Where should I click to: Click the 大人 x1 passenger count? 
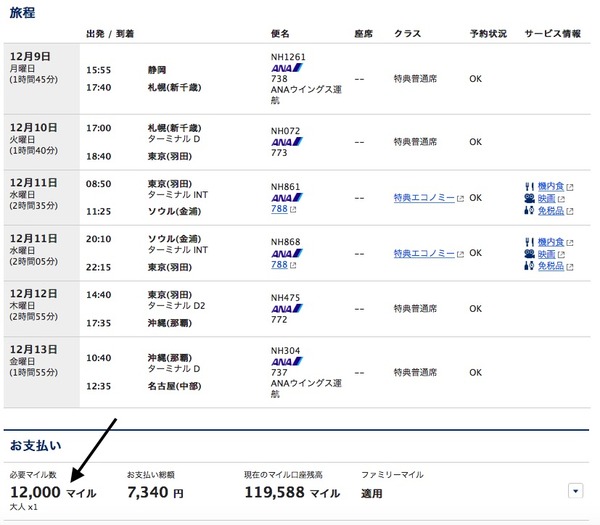[24, 507]
